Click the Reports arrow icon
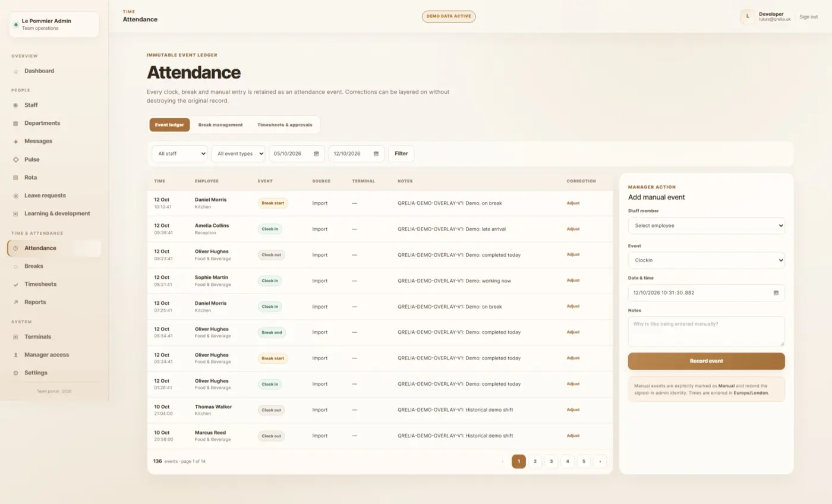The image size is (832, 504). [15, 303]
